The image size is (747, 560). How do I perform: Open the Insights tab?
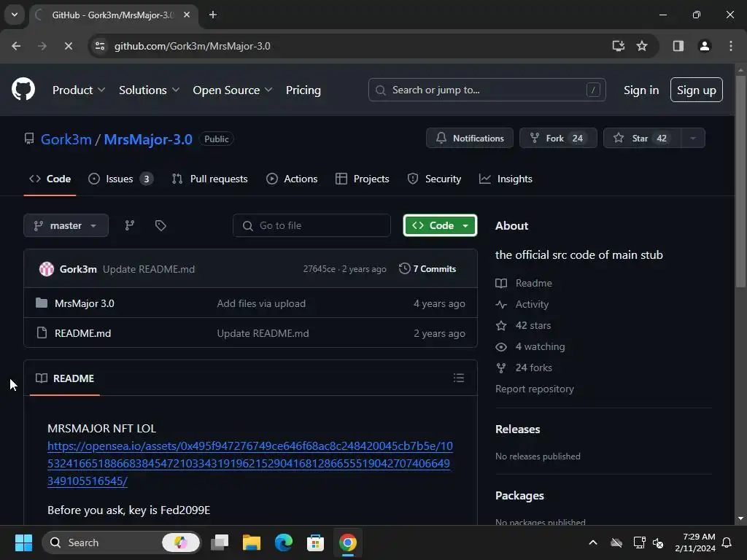(x=506, y=179)
